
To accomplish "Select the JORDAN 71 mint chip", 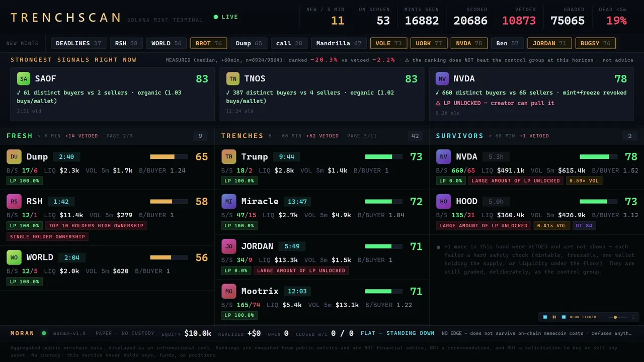I will [549, 43].
